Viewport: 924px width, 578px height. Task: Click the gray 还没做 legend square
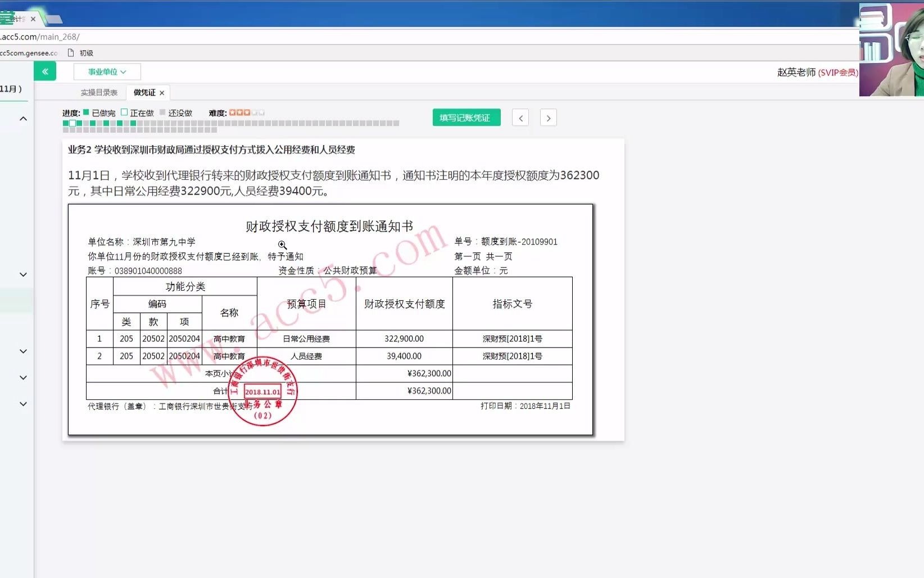(163, 112)
